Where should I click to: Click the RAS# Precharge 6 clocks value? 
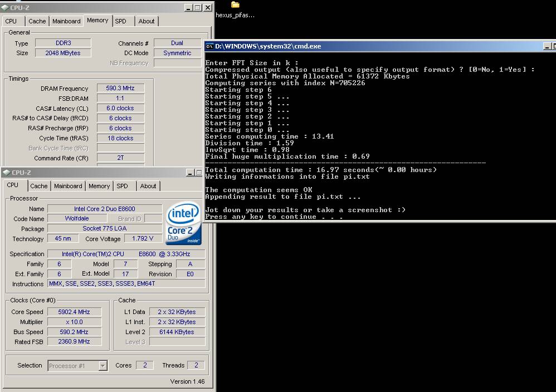120,128
